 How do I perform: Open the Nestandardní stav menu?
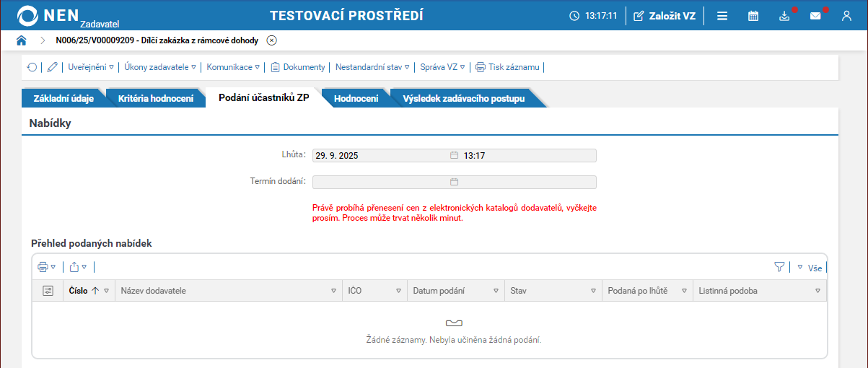372,67
